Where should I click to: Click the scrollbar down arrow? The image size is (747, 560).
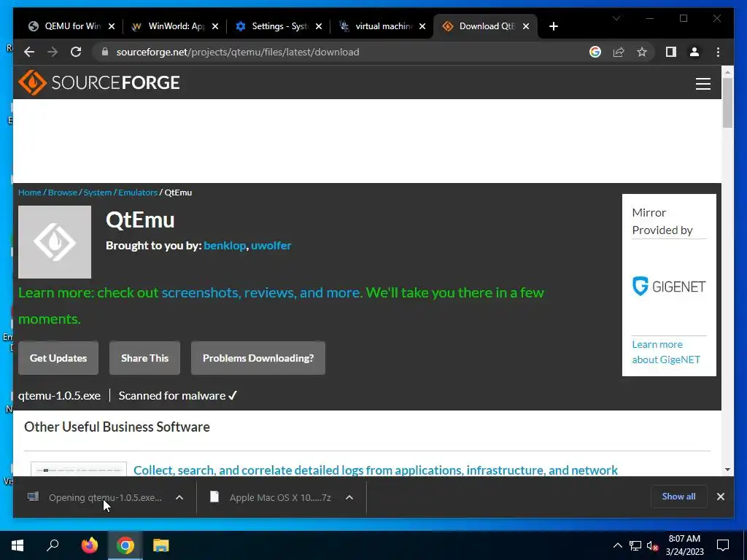tap(727, 470)
